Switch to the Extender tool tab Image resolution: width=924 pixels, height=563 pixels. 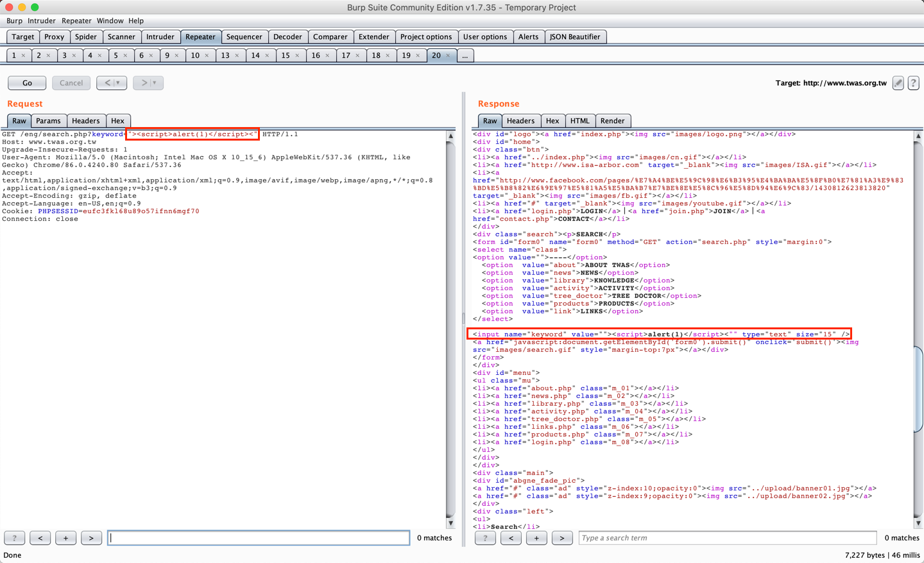tap(374, 37)
